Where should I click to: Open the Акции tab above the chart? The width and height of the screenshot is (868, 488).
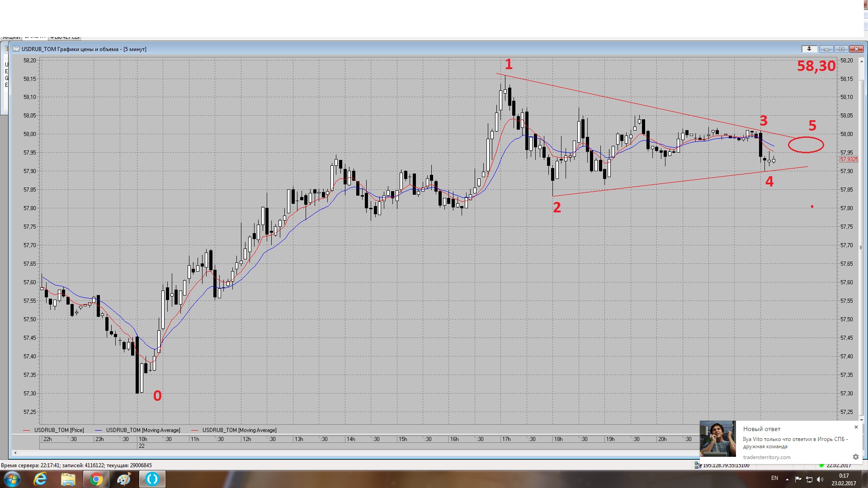11,38
